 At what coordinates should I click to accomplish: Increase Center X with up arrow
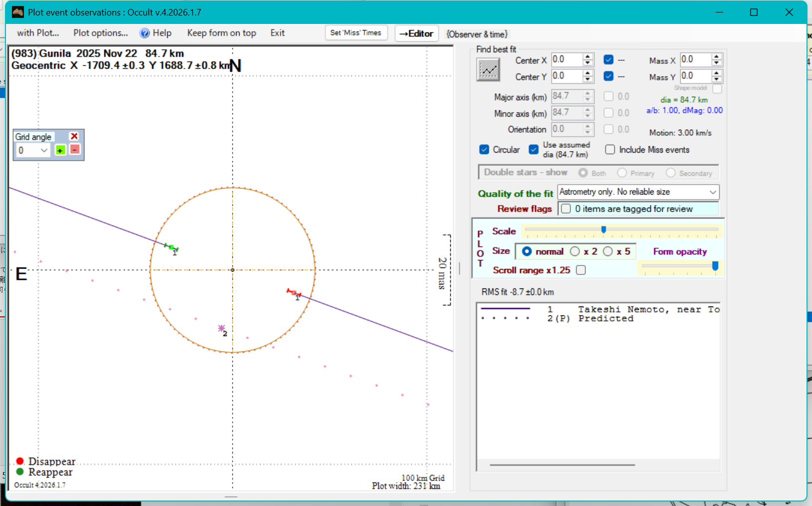[x=588, y=56]
